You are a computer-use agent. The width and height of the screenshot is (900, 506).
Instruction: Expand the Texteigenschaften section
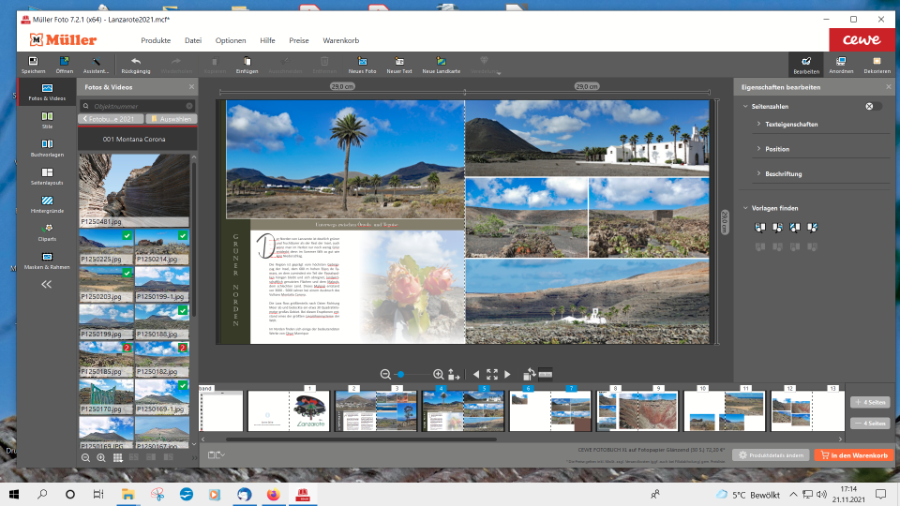pyautogui.click(x=791, y=124)
